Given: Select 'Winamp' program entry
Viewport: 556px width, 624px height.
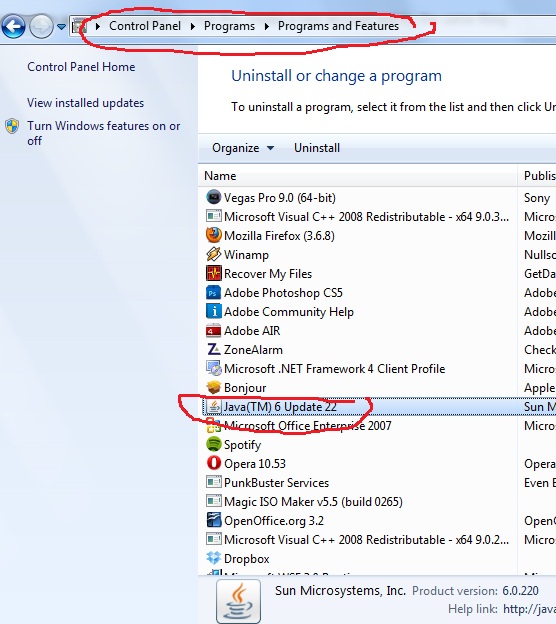Looking at the screenshot, I should coord(246,255).
